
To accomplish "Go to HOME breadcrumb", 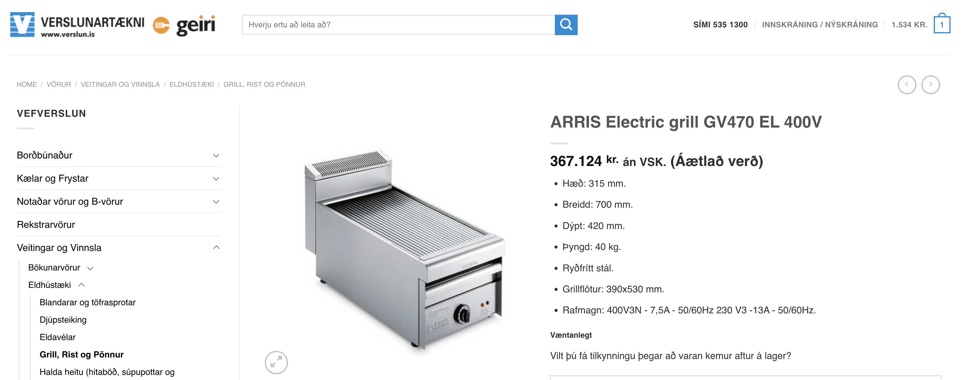I will 27,84.
